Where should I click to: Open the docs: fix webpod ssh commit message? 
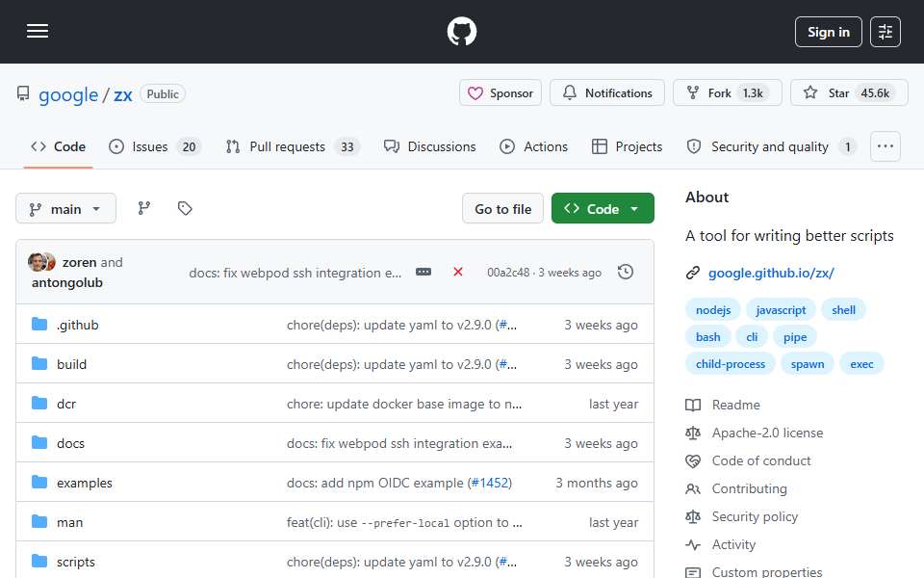295,273
